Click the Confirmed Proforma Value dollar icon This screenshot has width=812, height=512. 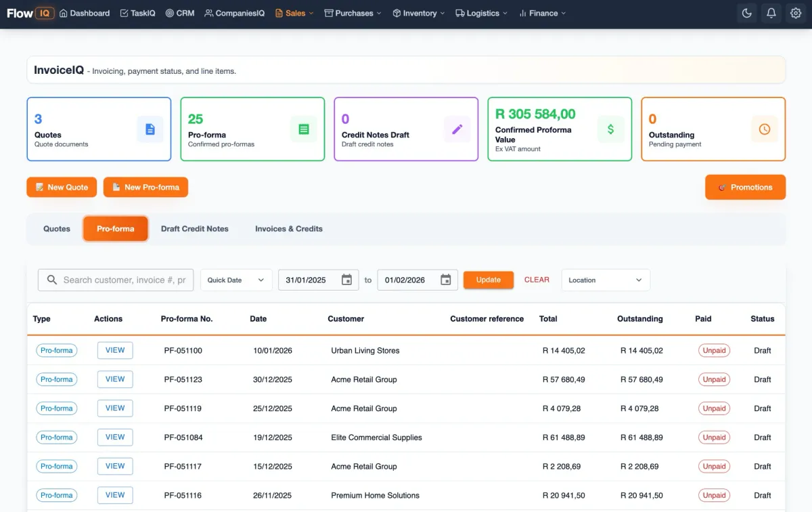(x=610, y=129)
